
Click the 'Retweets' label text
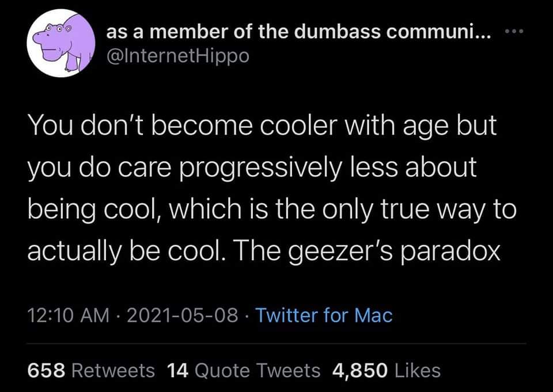(x=113, y=371)
